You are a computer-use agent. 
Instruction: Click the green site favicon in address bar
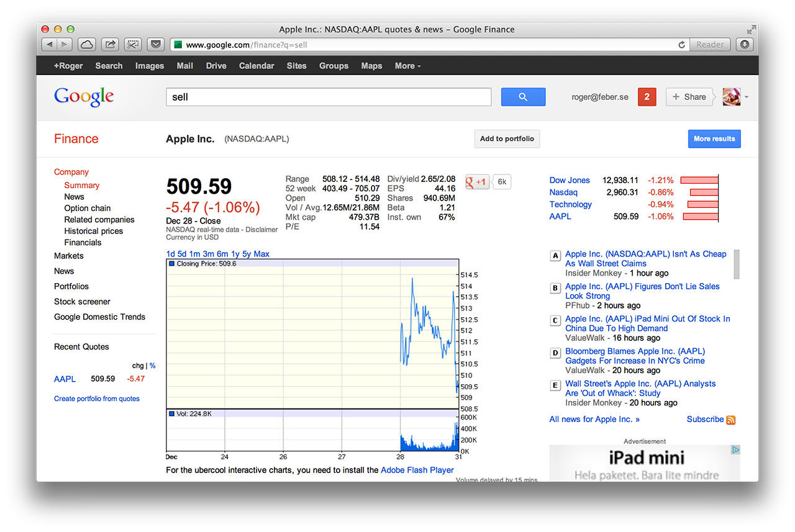178,45
